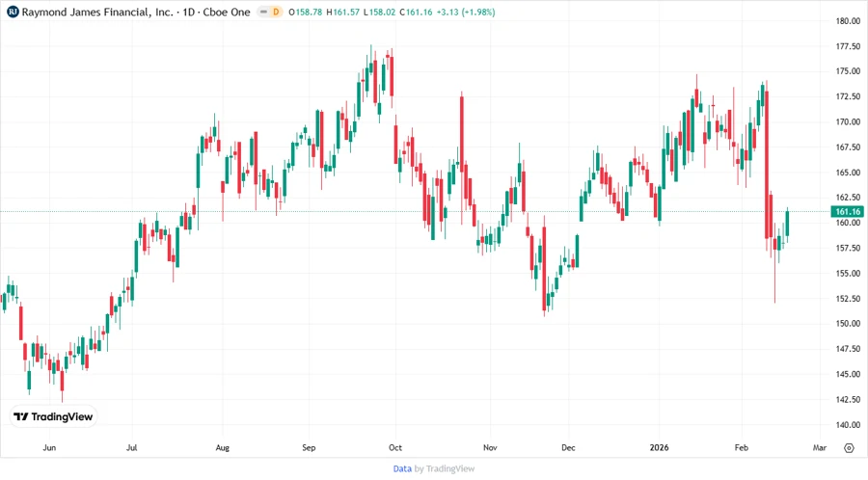Open the chart settings gear icon
This screenshot has width=868, height=480.
(849, 448)
